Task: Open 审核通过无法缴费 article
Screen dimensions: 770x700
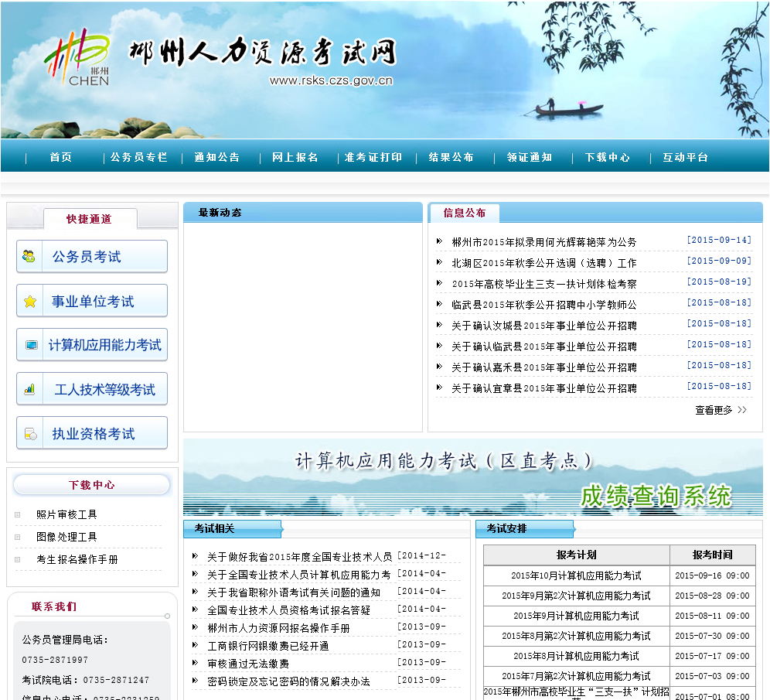Action: 248,664
